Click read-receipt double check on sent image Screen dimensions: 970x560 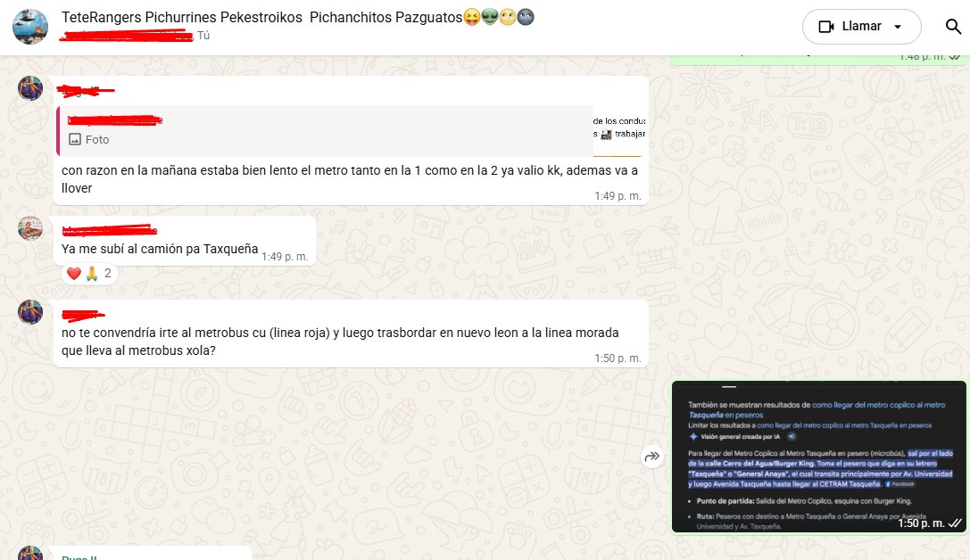tap(955, 523)
